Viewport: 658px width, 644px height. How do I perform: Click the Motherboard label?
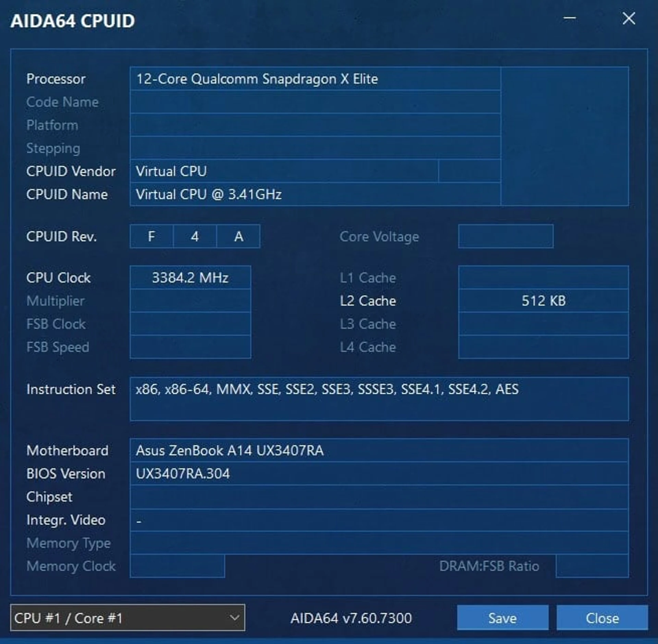pyautogui.click(x=67, y=450)
